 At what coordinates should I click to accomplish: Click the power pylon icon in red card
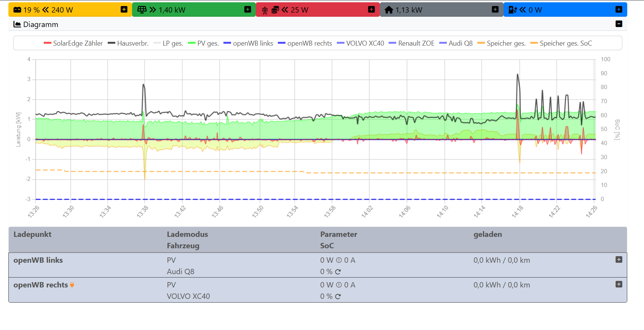[265, 10]
